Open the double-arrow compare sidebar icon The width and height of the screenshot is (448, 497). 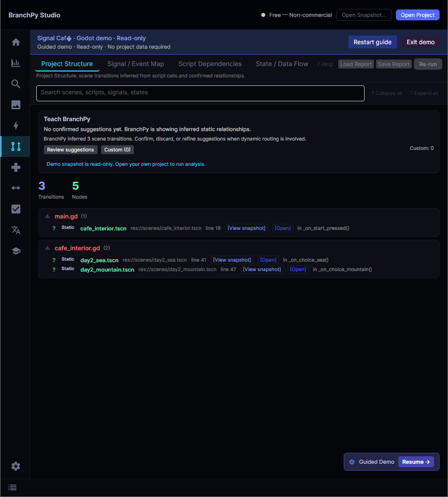point(15,188)
